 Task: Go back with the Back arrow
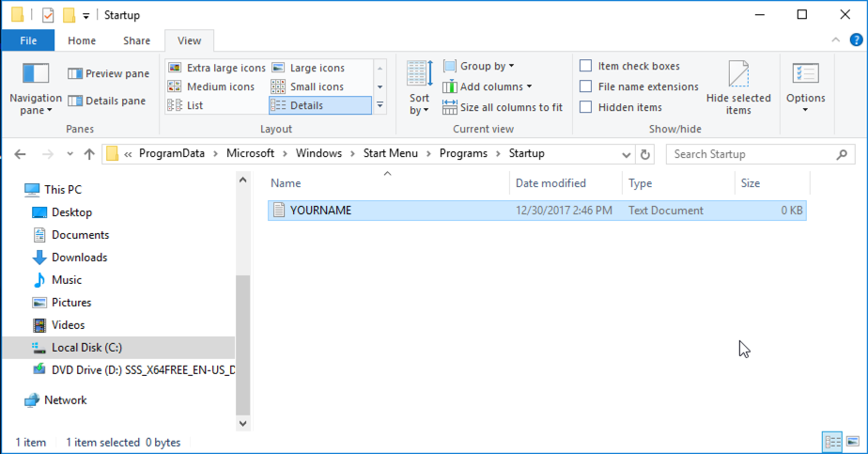coord(20,154)
